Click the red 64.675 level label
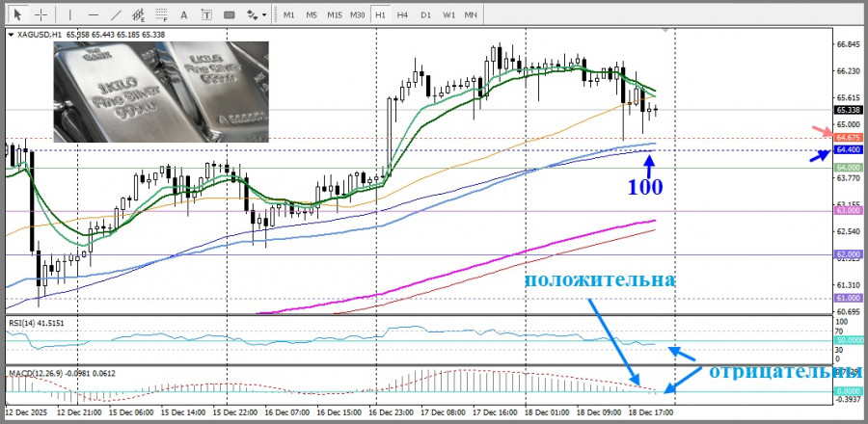 click(x=847, y=137)
